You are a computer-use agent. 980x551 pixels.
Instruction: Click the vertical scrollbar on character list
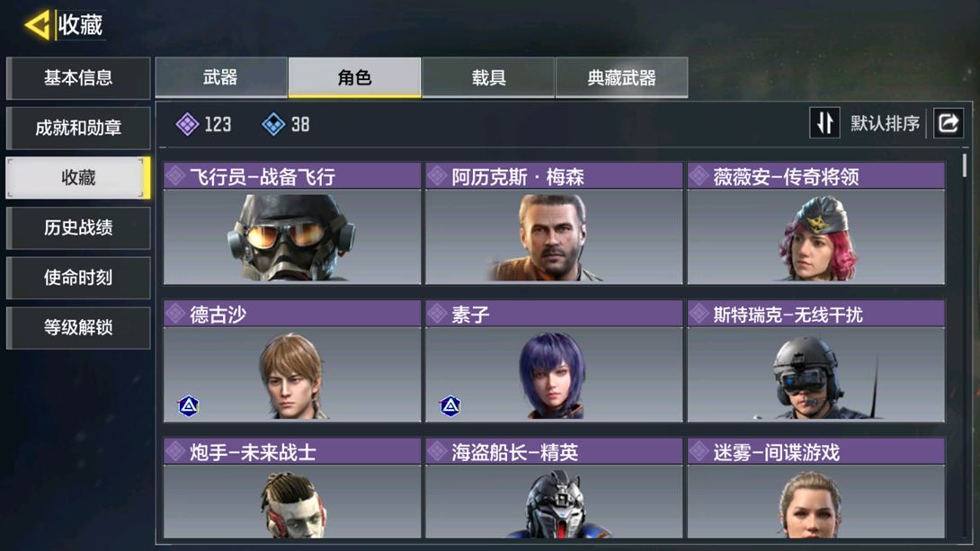pos(965,164)
